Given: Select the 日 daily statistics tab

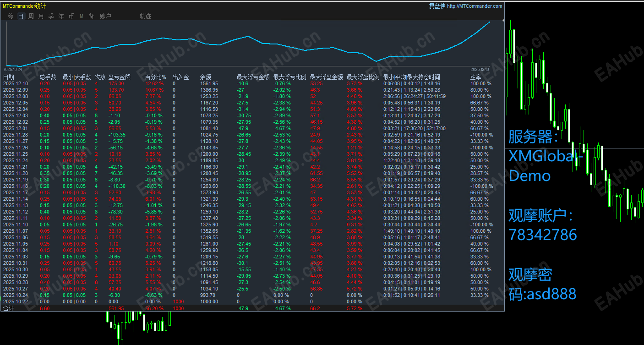Looking at the screenshot, I should [x=21, y=16].
